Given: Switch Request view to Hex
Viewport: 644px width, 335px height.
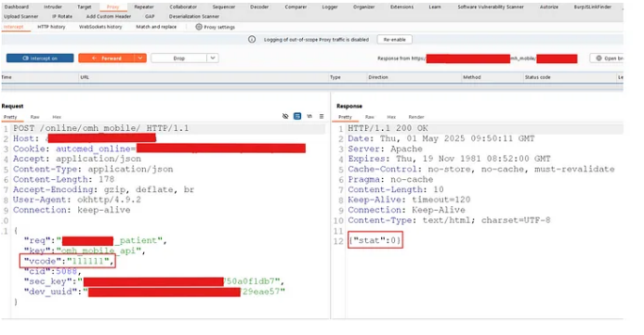Looking at the screenshot, I should (57, 117).
